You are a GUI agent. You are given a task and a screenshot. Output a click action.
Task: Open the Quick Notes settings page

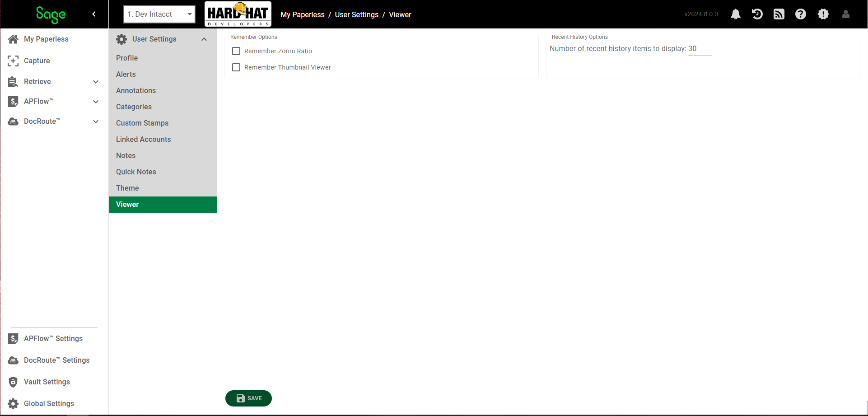pyautogui.click(x=163, y=172)
